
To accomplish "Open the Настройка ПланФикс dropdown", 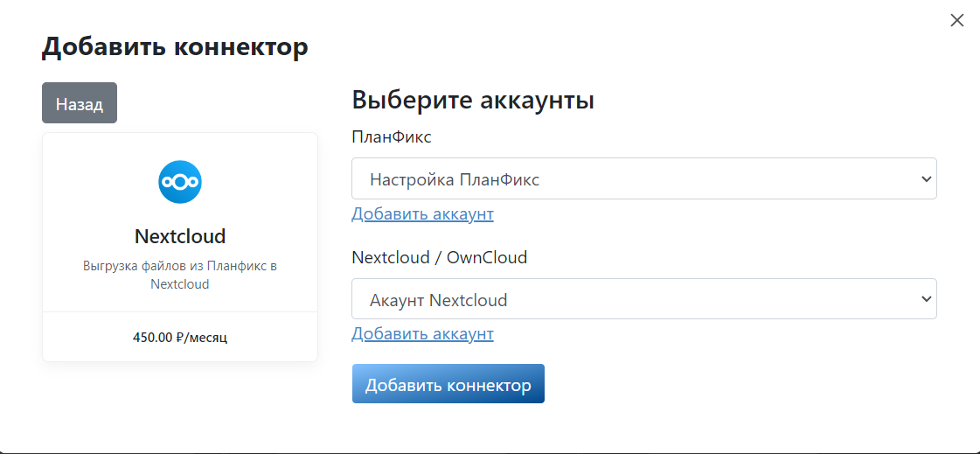I will [644, 178].
